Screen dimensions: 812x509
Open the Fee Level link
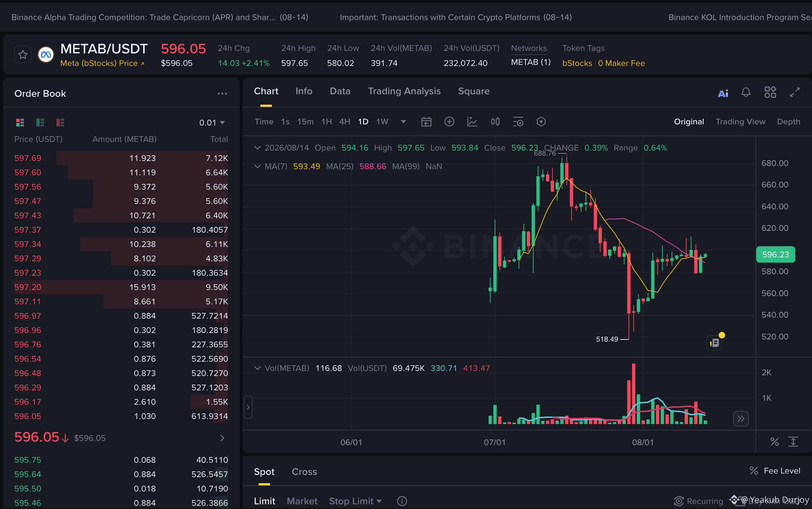[x=775, y=471]
